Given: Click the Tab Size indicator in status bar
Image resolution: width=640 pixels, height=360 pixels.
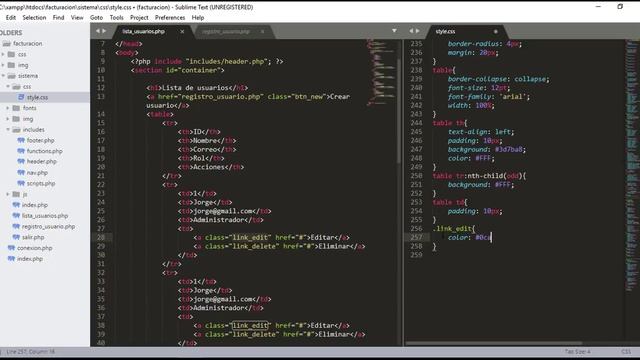Looking at the screenshot, I should [578, 352].
